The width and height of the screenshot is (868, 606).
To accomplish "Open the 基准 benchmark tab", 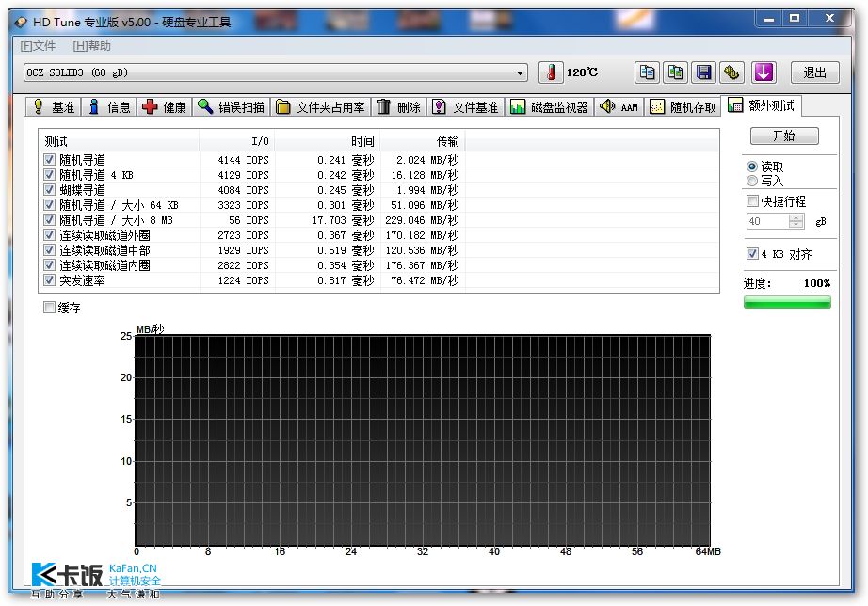I will [x=54, y=107].
